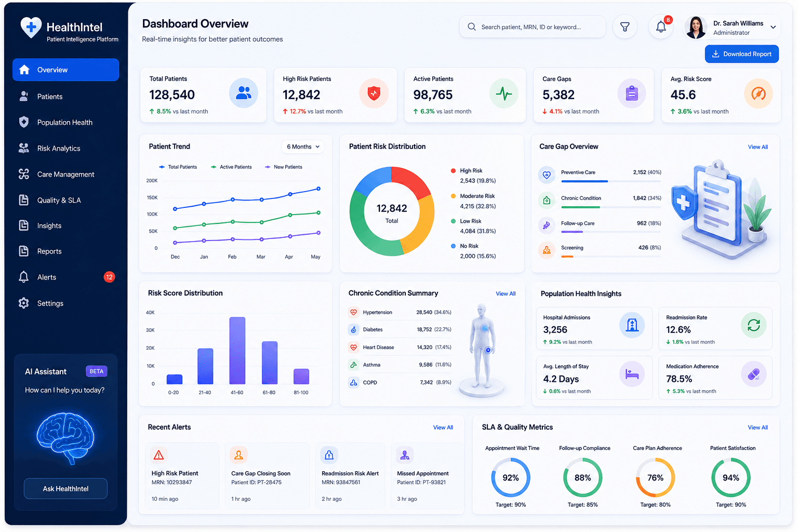This screenshot has width=798, height=532.
Task: Click the COPD condition icon
Action: [x=354, y=382]
